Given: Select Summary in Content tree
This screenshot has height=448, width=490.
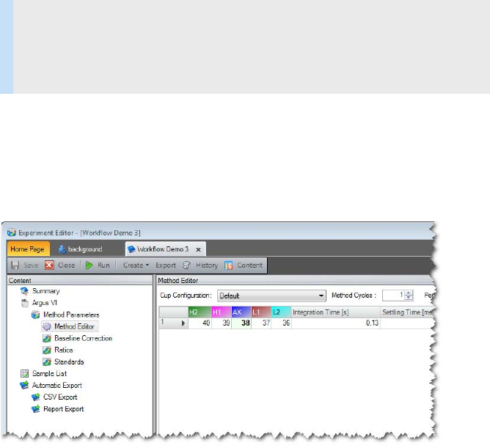Looking at the screenshot, I should coord(46,291).
